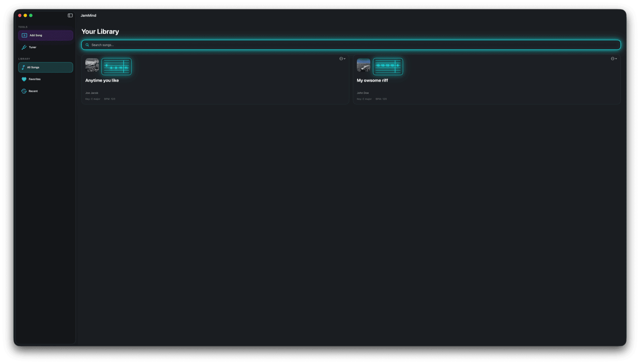Click the Anytime you like title

pyautogui.click(x=102, y=80)
